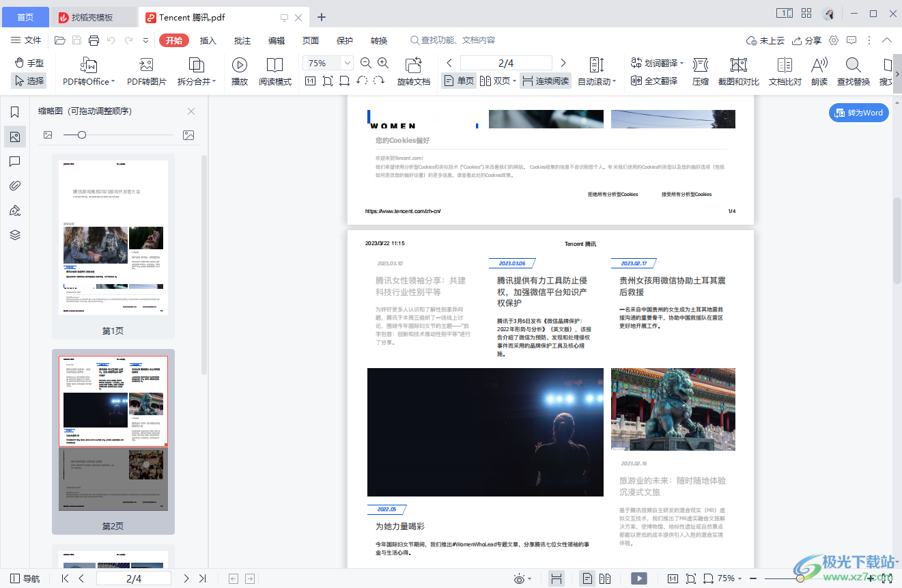Switch to the 批注 ribbon tab
Screen dimensions: 902x588
tap(242, 40)
